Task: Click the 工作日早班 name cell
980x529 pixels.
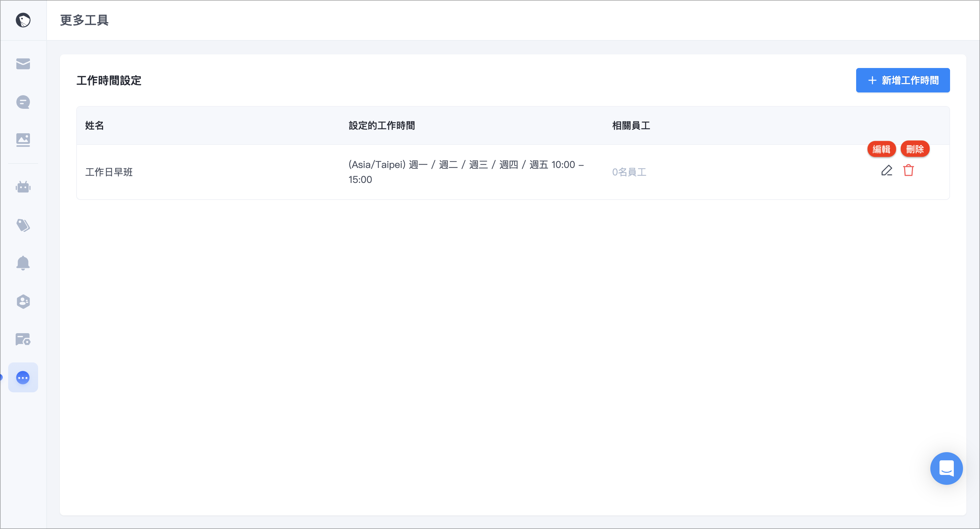Action: click(109, 172)
